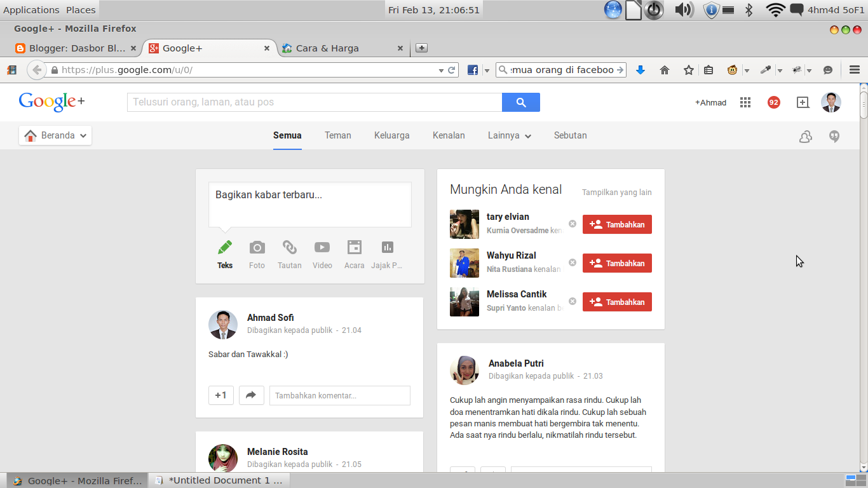Switch to the Keluarga tab

click(392, 135)
